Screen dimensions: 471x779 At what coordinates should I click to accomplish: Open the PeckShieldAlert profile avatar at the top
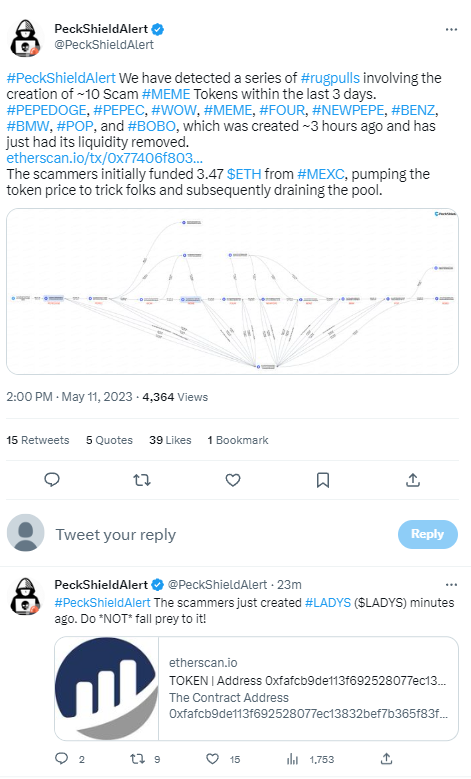(25, 38)
